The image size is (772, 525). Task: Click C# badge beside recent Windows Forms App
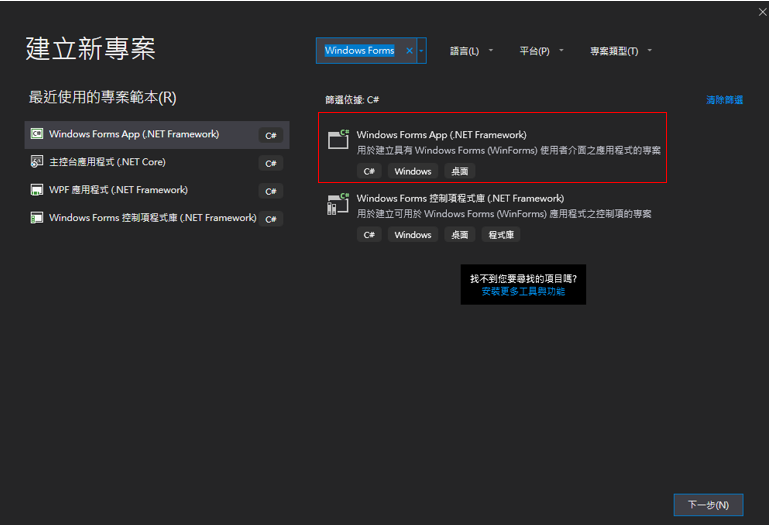(x=271, y=135)
